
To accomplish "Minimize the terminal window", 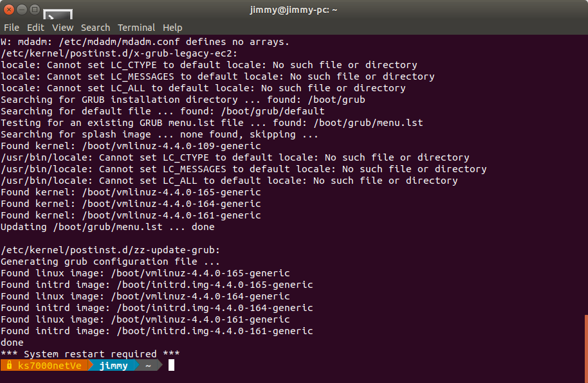I will pos(22,10).
